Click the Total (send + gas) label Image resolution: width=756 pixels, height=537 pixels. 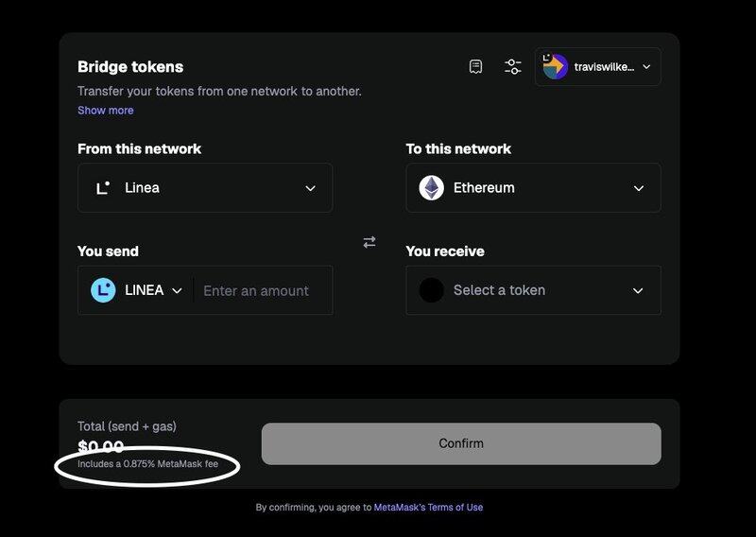click(x=127, y=426)
